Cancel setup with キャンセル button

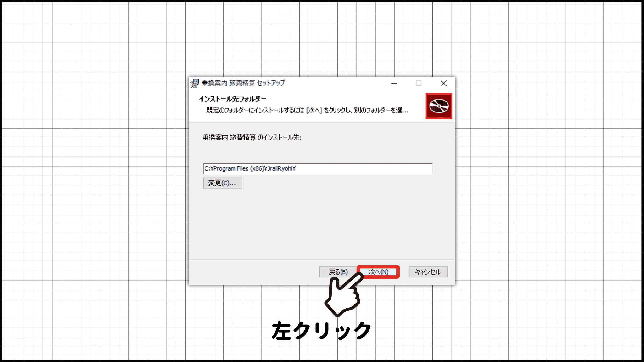coord(428,272)
